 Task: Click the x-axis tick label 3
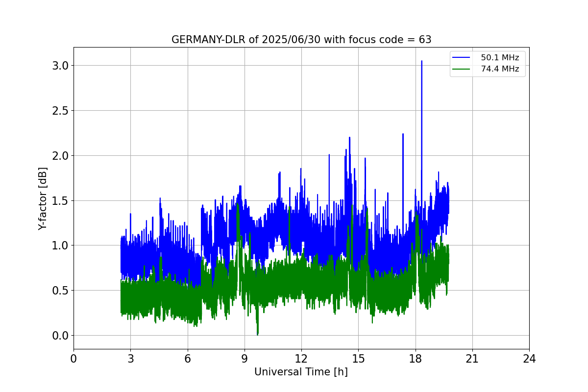130,359
